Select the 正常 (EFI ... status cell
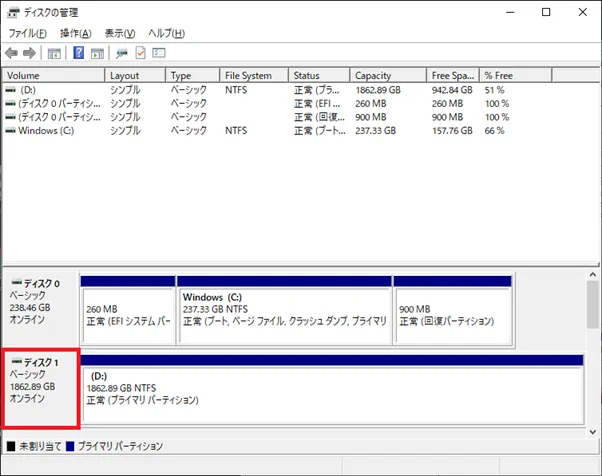The image size is (602, 476). click(x=317, y=104)
